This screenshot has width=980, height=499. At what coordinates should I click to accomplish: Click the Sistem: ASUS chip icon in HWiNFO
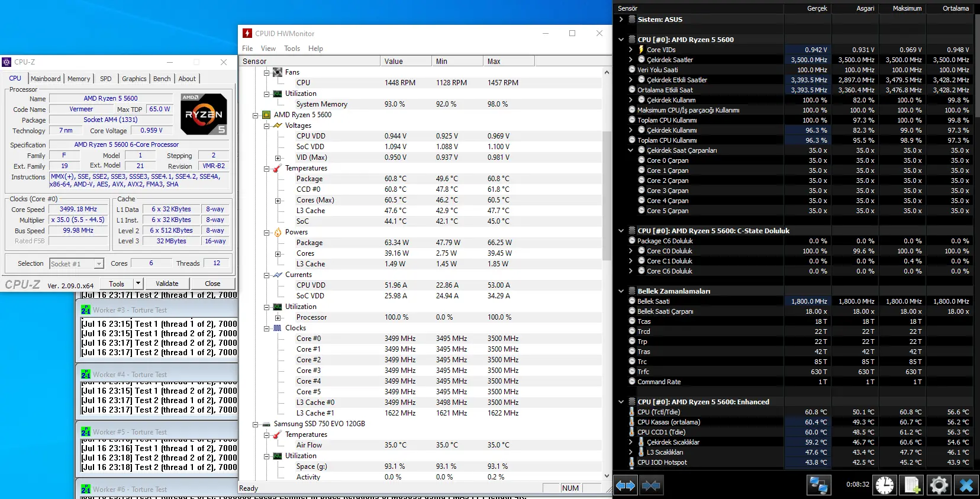click(632, 20)
